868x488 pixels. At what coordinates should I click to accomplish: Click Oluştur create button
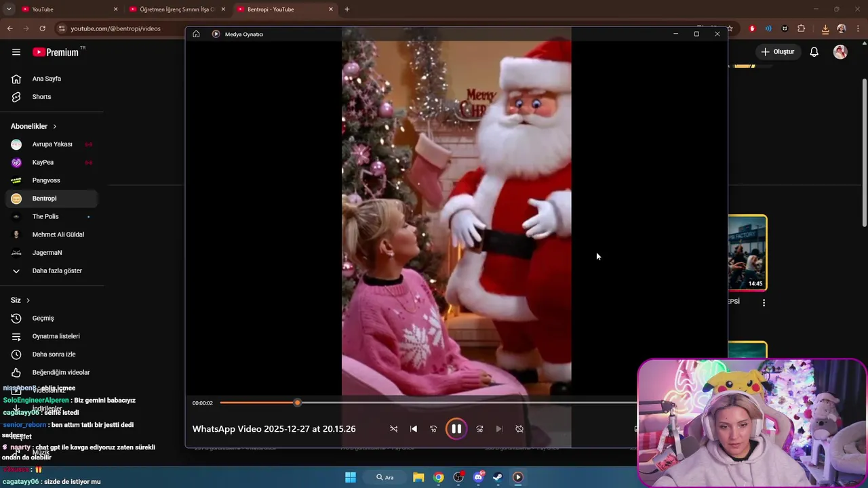778,52
